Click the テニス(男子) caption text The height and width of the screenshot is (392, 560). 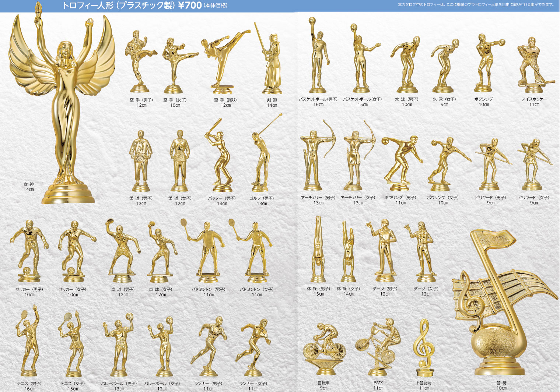pos(29,384)
